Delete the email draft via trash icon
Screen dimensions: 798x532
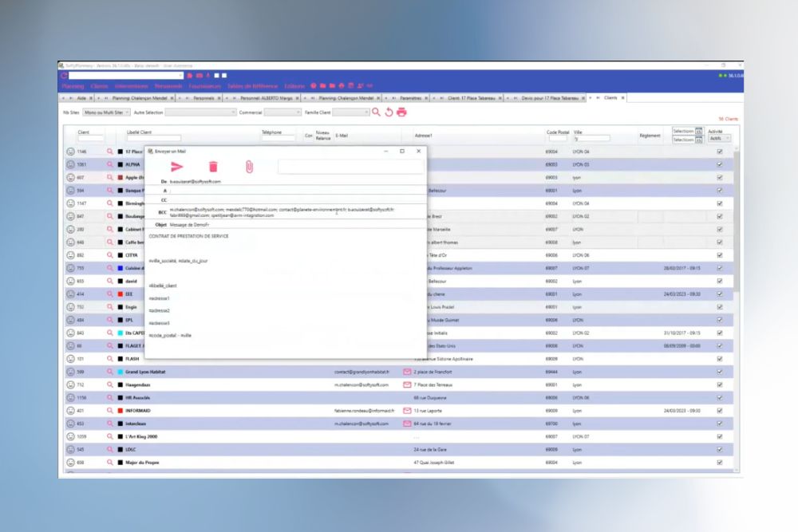click(x=213, y=167)
